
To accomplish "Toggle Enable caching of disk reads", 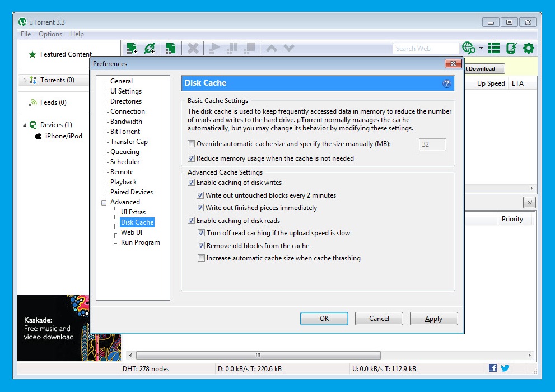I will point(191,221).
